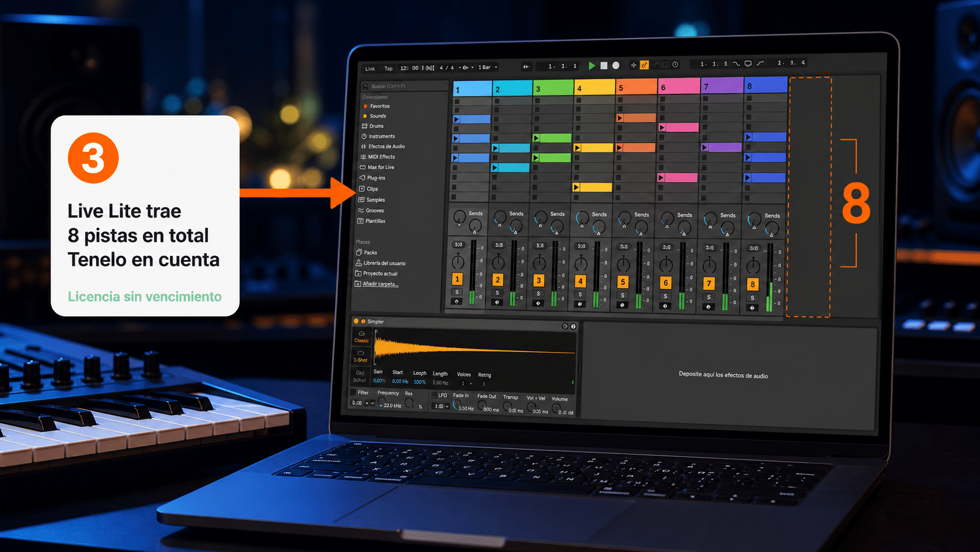The width and height of the screenshot is (980, 552).
Task: Solo track 2 with S button
Action: tap(498, 293)
